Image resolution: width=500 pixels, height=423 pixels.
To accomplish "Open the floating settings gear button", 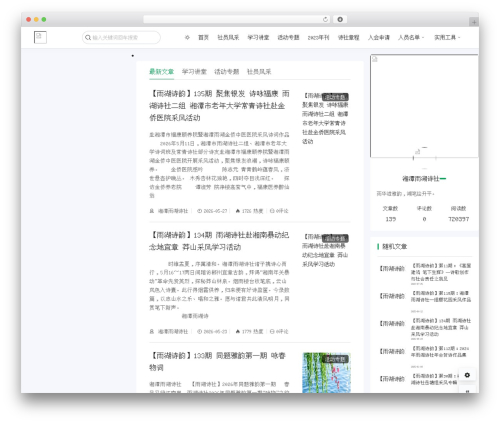I will point(467,375).
